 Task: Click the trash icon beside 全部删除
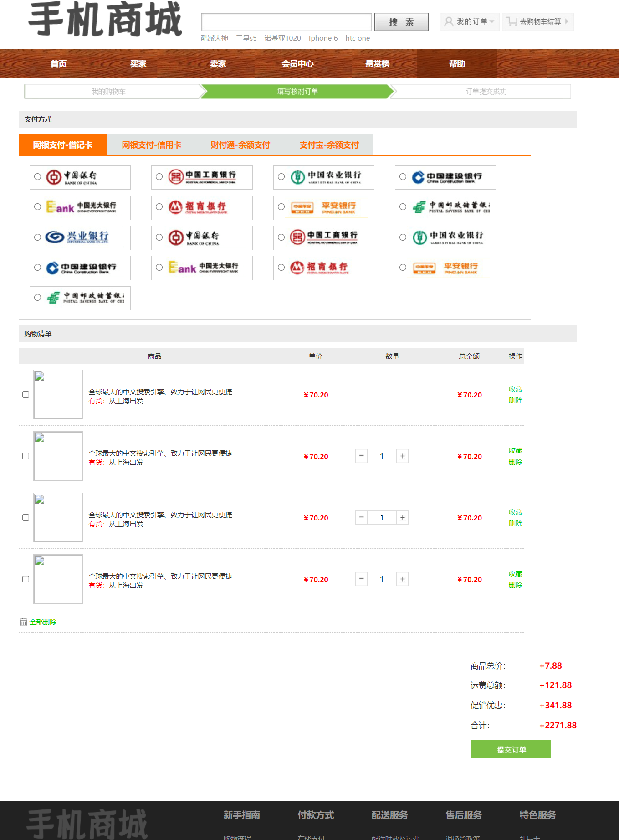tap(24, 622)
